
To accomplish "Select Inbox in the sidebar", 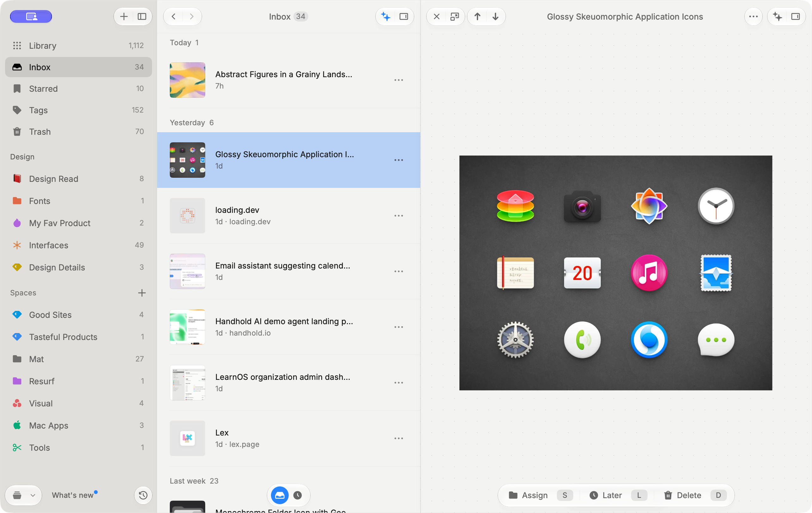I will point(78,67).
